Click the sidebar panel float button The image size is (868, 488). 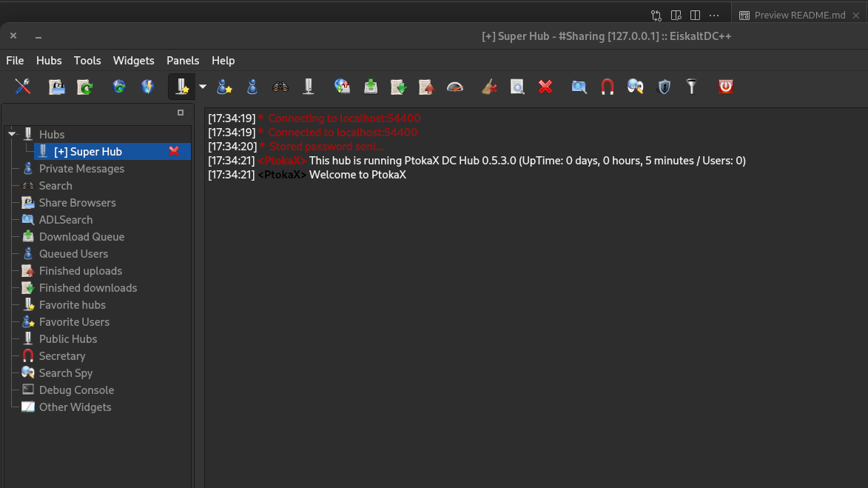tap(181, 113)
